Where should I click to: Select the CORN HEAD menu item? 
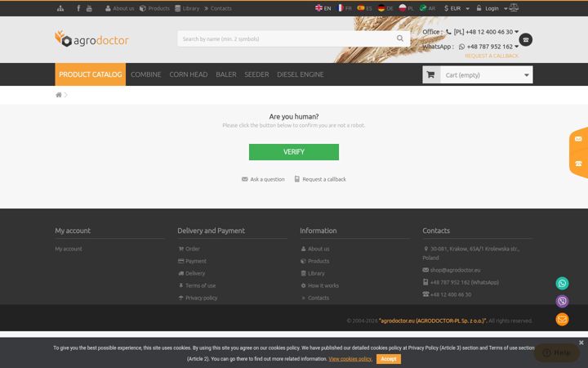(189, 74)
